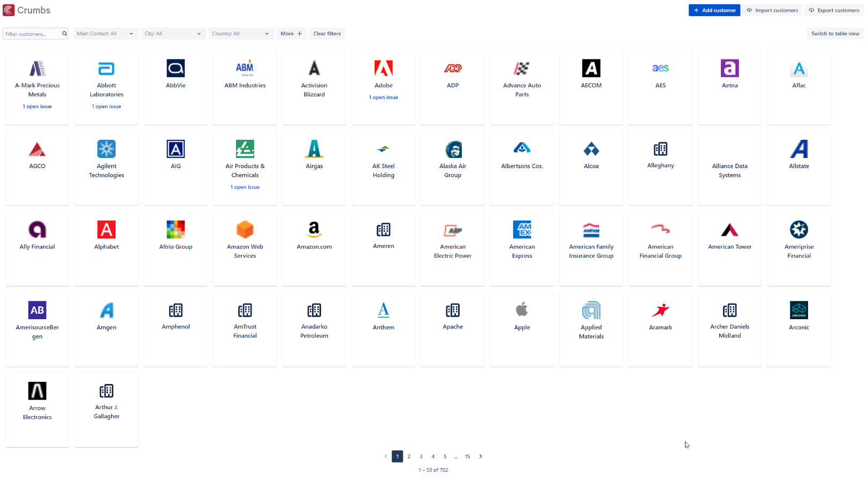Select the Amazon.com logo icon
This screenshot has width=868, height=482.
coord(314,230)
